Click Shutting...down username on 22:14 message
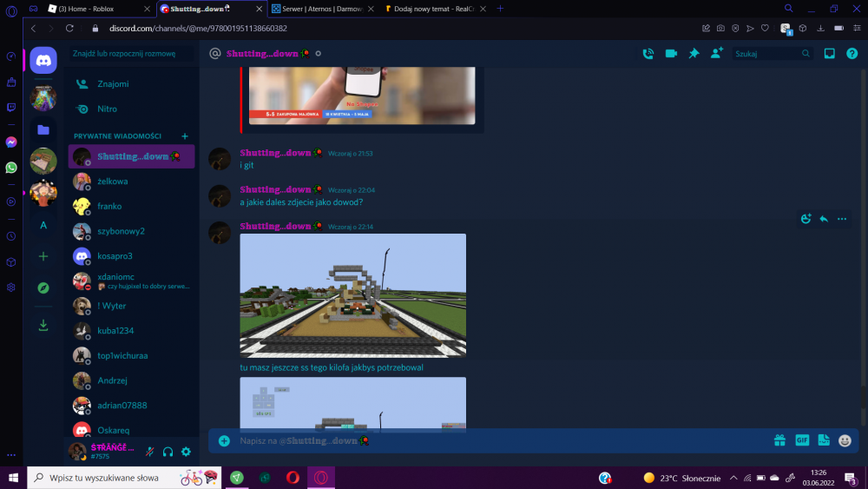The image size is (868, 489). 275,226
